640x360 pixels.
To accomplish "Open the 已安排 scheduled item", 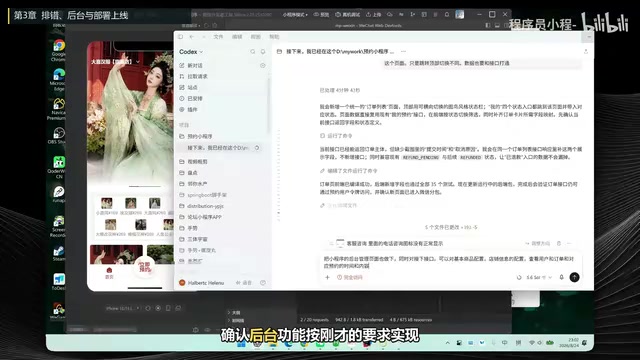I will tap(195, 98).
